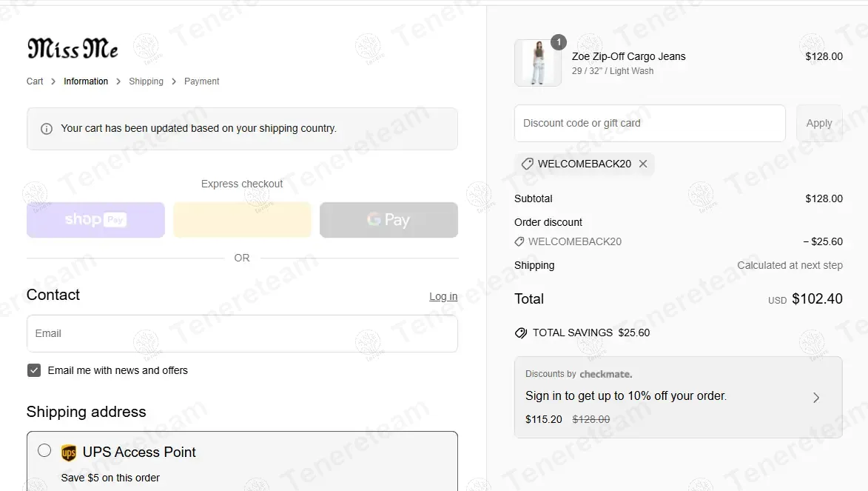Viewport: 868px width, 491px height.
Task: Pay with Google Pay express checkout
Action: coord(388,220)
